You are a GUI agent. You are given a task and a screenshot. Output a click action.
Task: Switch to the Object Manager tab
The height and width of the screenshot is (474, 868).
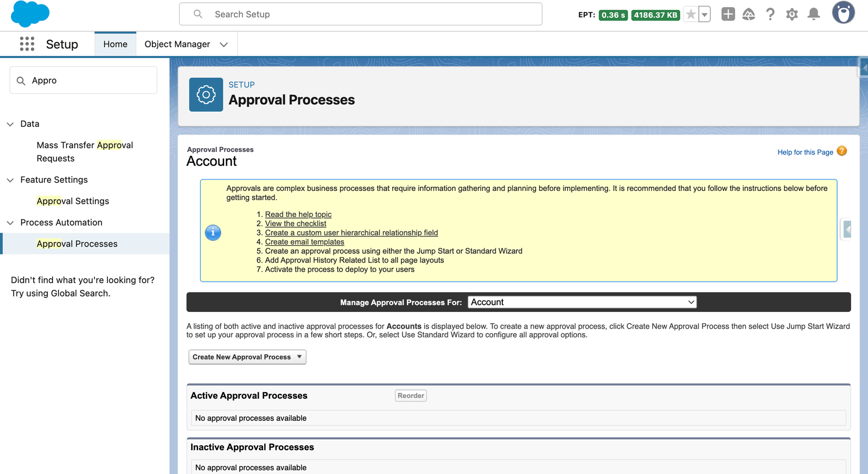coord(177,44)
